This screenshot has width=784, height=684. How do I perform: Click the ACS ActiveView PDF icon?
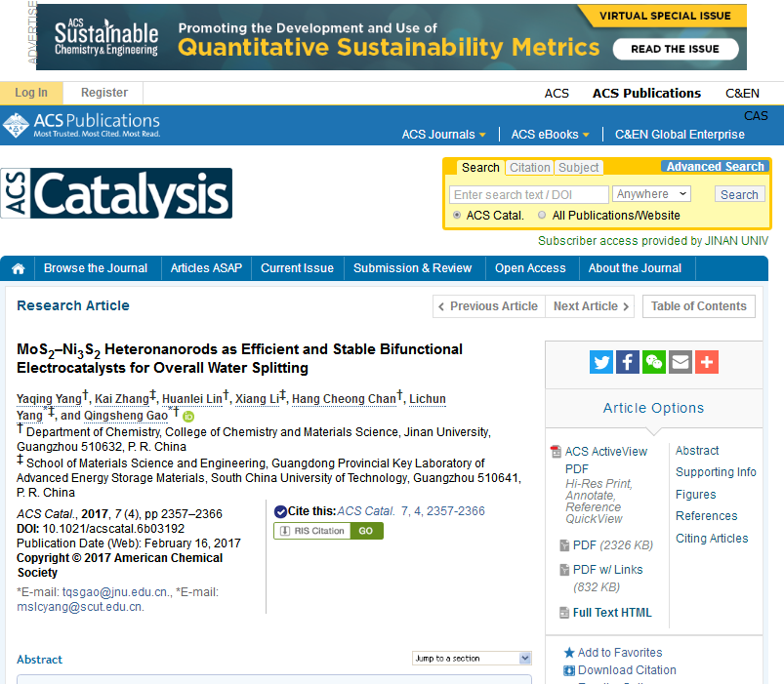point(556,452)
